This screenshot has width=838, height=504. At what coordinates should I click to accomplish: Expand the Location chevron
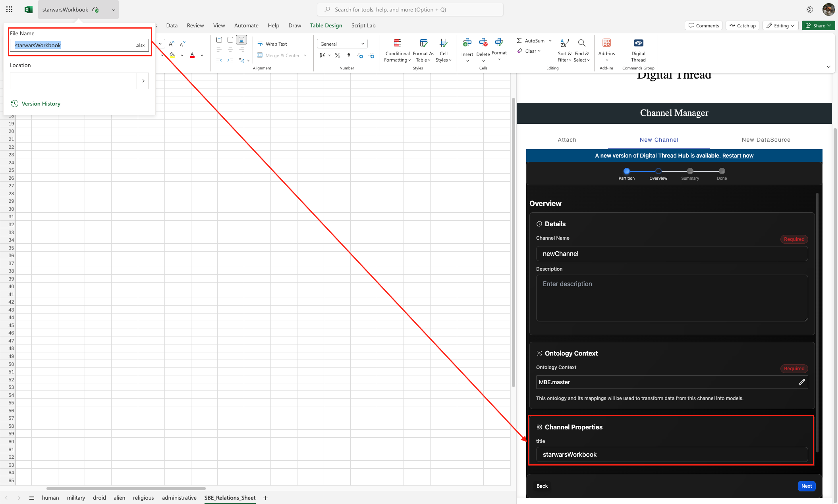[x=143, y=81]
